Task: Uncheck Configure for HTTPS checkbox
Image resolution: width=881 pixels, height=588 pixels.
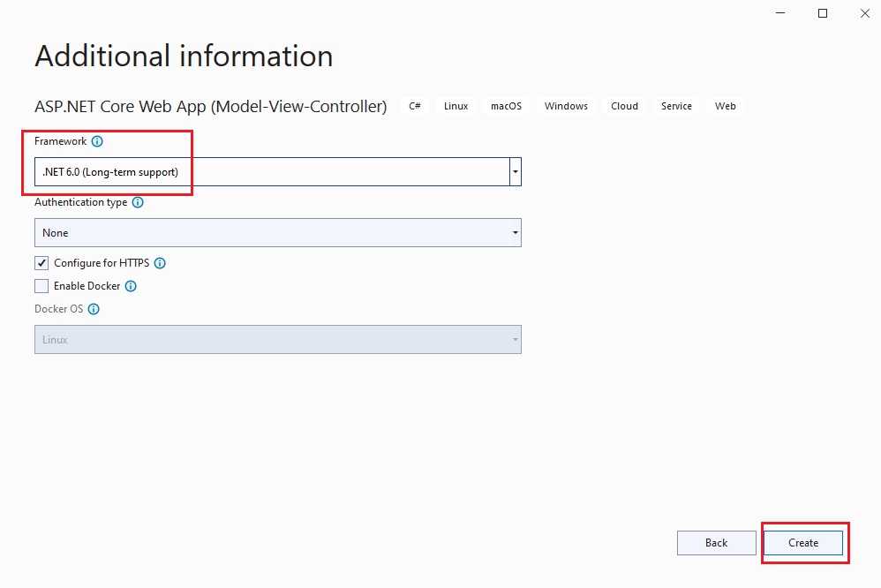Action: [x=41, y=263]
